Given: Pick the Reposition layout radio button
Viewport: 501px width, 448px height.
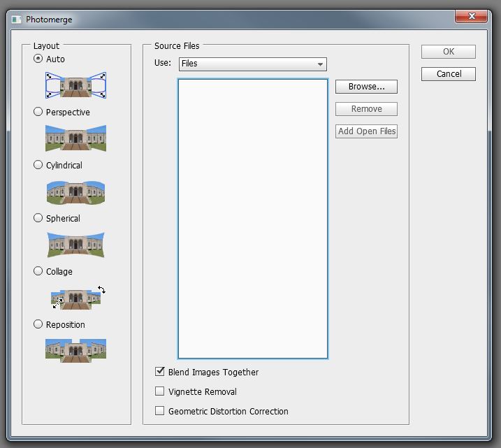Looking at the screenshot, I should point(38,324).
